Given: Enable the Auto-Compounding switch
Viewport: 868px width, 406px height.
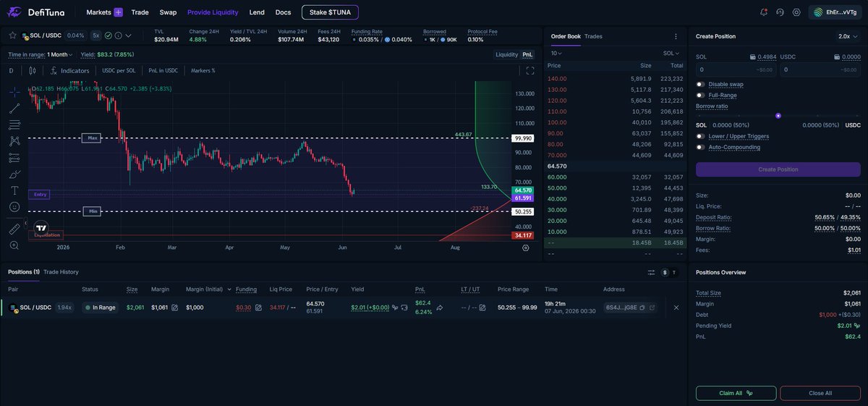Looking at the screenshot, I should click(x=700, y=147).
